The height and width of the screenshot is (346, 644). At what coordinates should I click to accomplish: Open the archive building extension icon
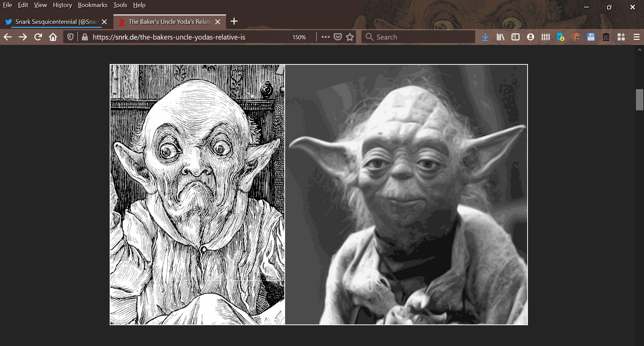click(x=606, y=37)
